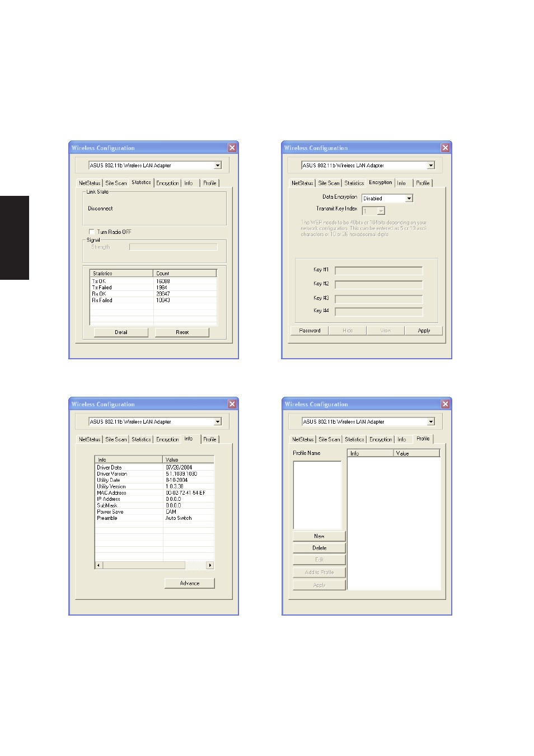Open adapter dropdown in Info window
This screenshot has width=534, height=756.
coord(218,422)
